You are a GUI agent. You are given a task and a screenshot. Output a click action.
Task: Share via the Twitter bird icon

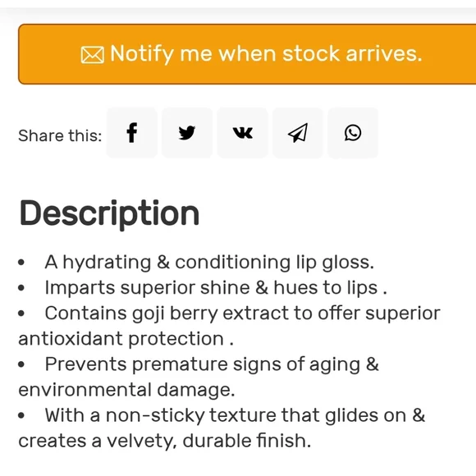coord(187,133)
